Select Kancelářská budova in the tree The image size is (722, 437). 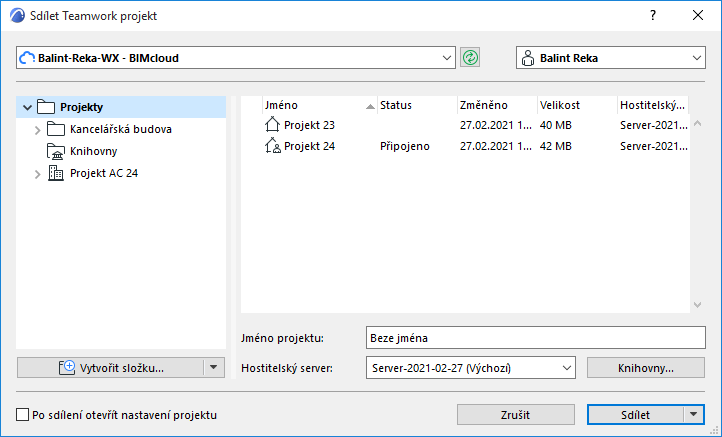(121, 129)
